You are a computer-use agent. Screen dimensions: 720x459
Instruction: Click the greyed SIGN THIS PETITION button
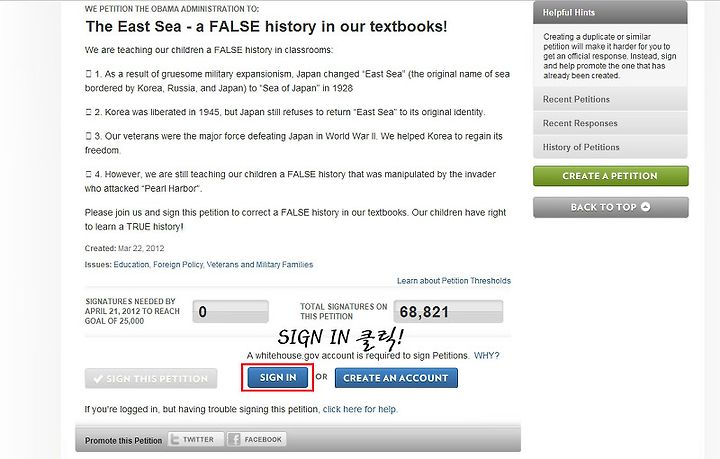pyautogui.click(x=151, y=379)
